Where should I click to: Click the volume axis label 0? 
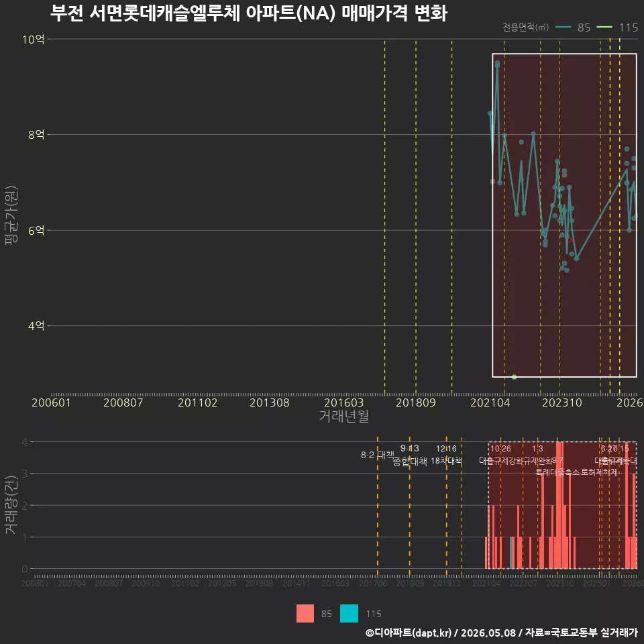coord(25,569)
